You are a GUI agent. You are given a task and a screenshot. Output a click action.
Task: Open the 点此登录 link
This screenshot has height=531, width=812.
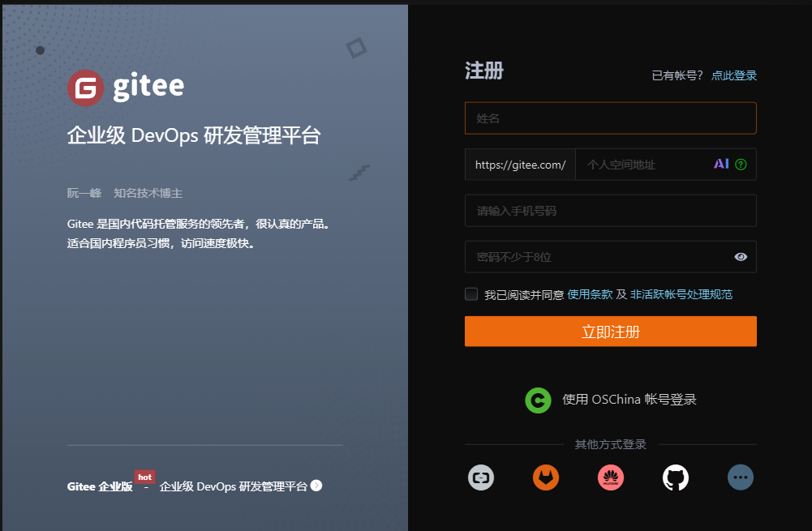[734, 75]
